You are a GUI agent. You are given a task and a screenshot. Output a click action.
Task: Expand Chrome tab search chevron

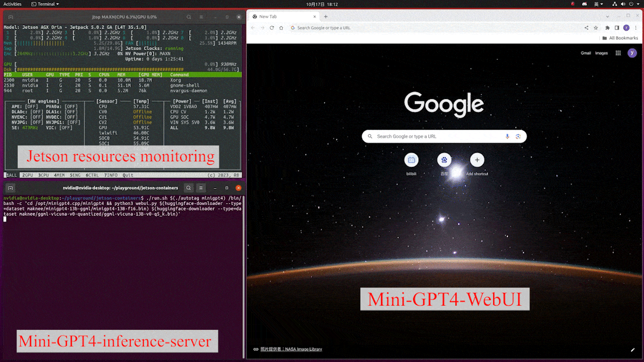608,16
